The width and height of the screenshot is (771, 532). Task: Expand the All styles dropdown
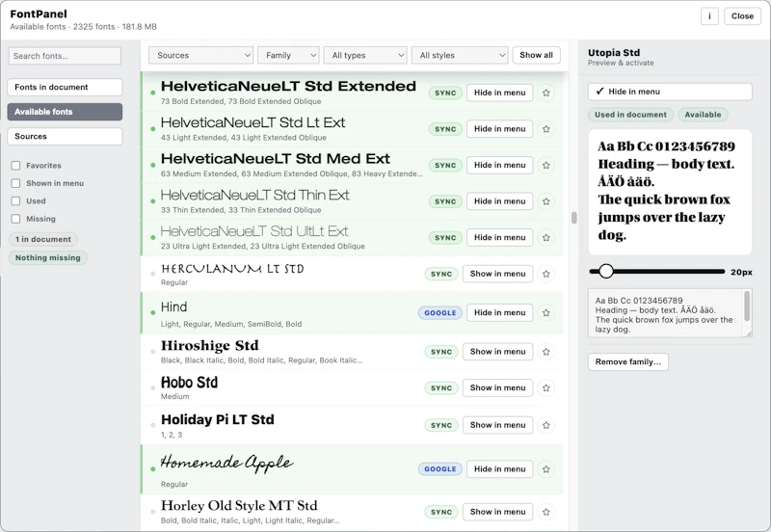pos(460,55)
